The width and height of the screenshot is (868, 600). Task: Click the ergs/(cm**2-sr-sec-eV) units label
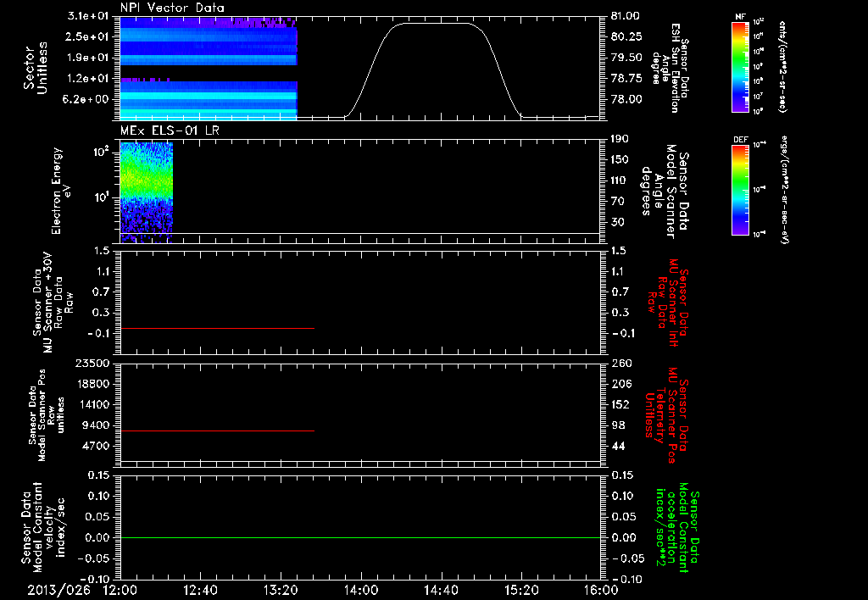pos(783,190)
